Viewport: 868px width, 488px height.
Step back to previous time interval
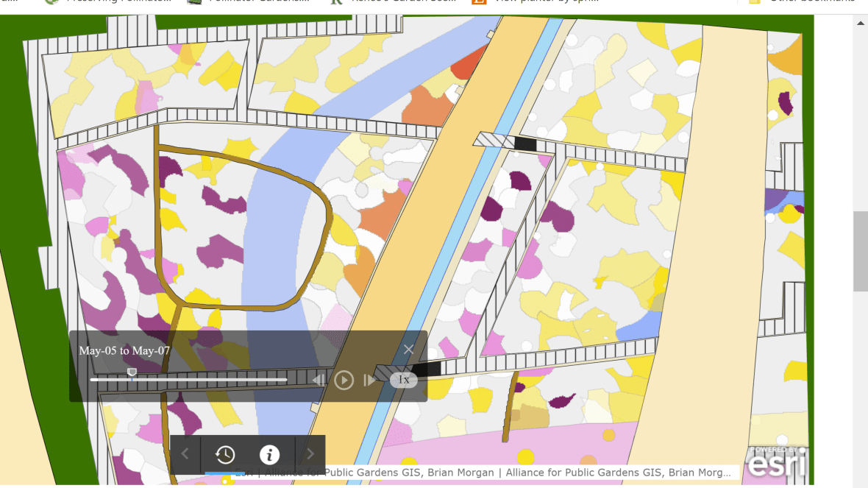[x=319, y=380]
